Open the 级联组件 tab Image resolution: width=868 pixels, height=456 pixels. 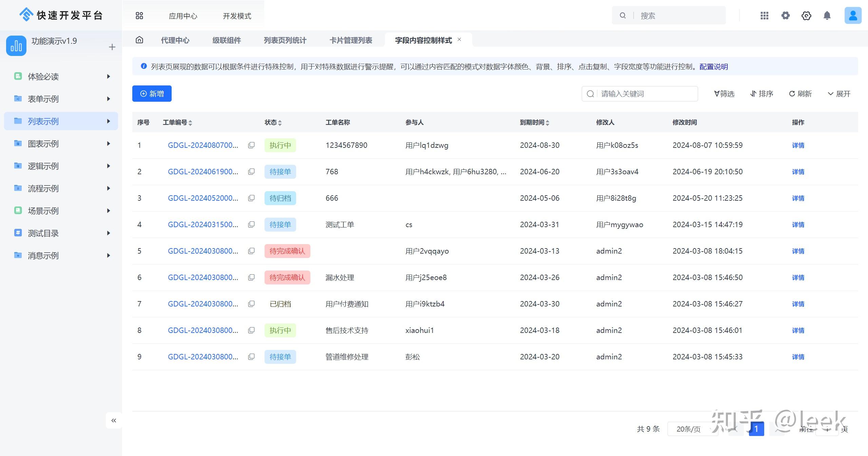coord(227,40)
